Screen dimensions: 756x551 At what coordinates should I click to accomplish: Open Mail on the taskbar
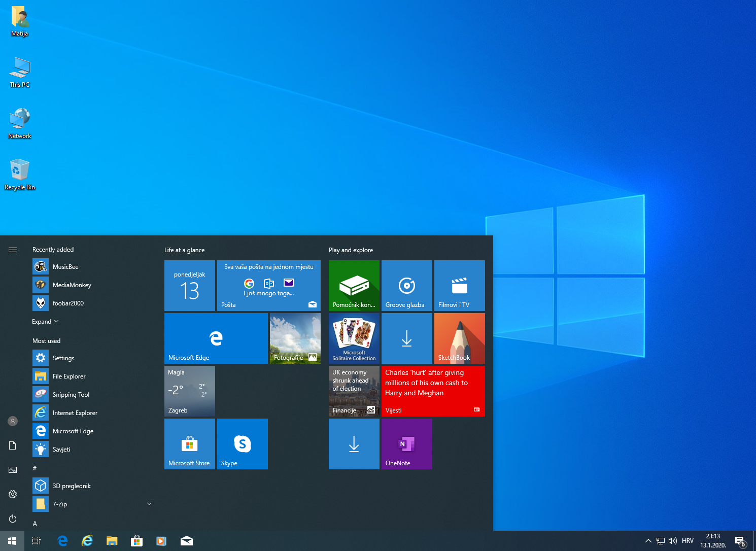[186, 541]
